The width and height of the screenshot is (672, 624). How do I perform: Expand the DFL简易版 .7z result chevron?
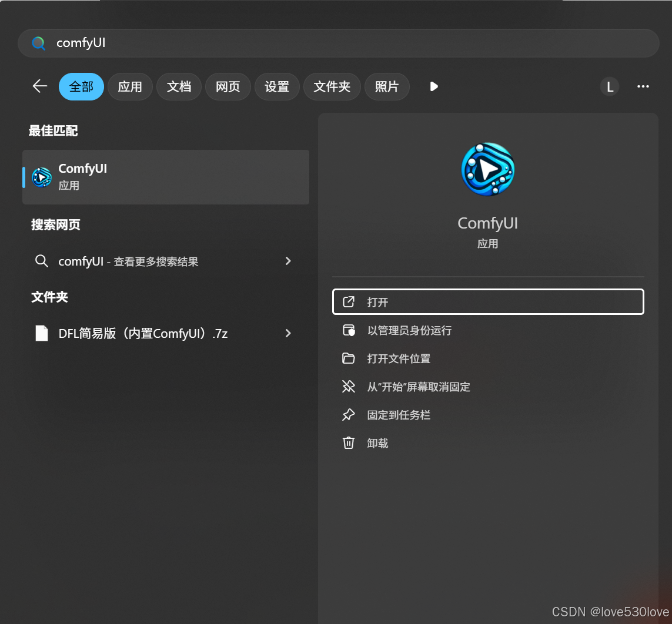pos(288,333)
